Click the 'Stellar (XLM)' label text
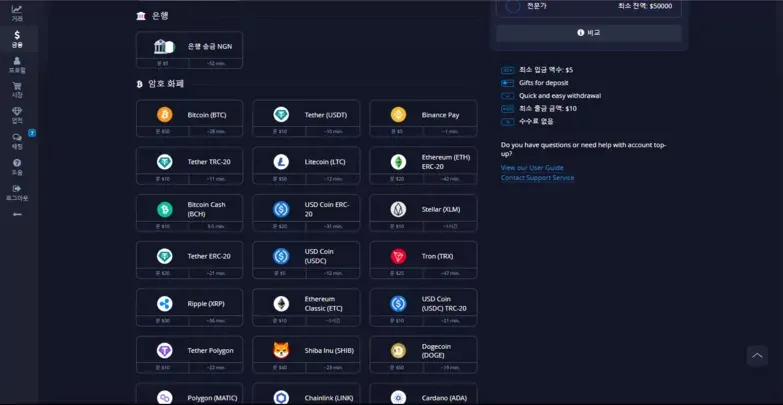Screen dimensions: 783x405 (x=441, y=209)
